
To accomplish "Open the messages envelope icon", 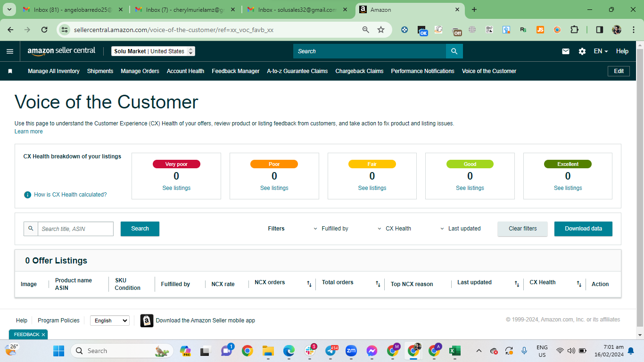I will 566,51.
